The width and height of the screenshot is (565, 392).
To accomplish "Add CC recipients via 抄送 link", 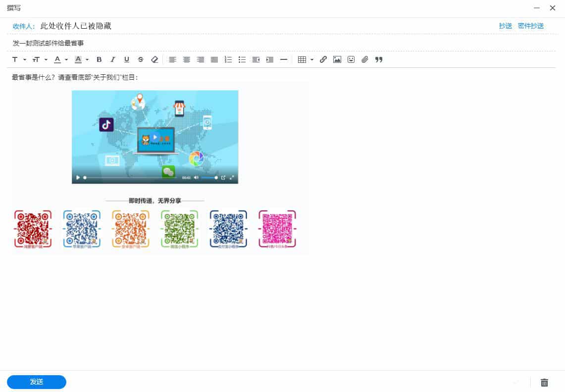I will [505, 26].
